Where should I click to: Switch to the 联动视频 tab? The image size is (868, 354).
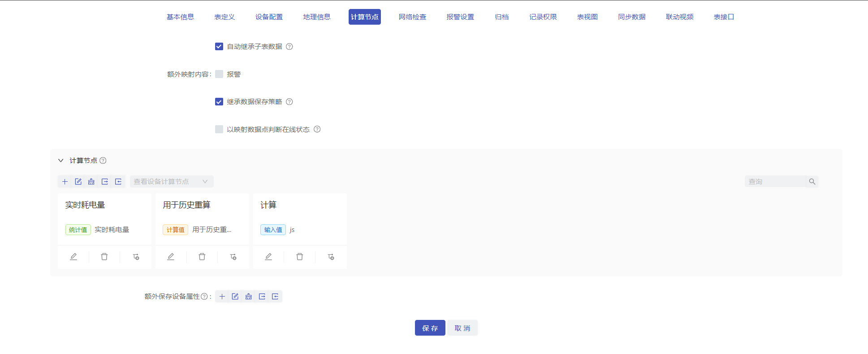tap(680, 17)
